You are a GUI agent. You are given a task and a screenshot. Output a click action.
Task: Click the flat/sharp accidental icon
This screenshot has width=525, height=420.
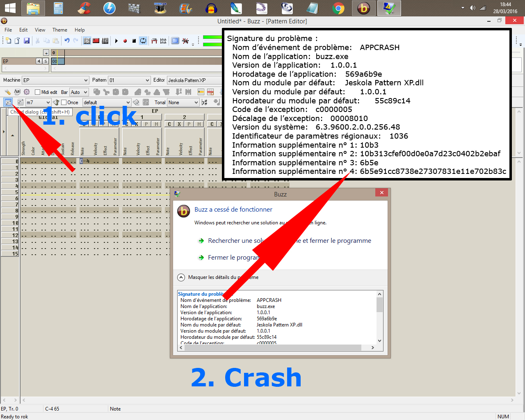pos(204,102)
